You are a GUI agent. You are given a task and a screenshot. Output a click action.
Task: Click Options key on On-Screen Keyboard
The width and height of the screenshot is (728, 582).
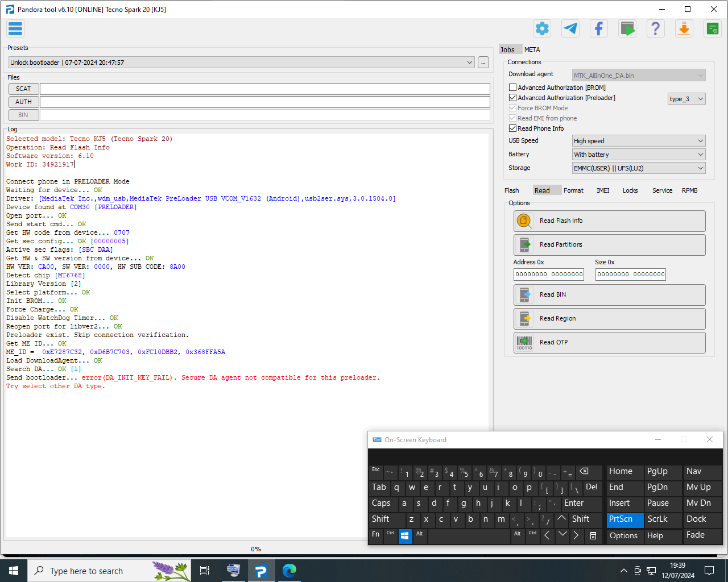click(625, 536)
